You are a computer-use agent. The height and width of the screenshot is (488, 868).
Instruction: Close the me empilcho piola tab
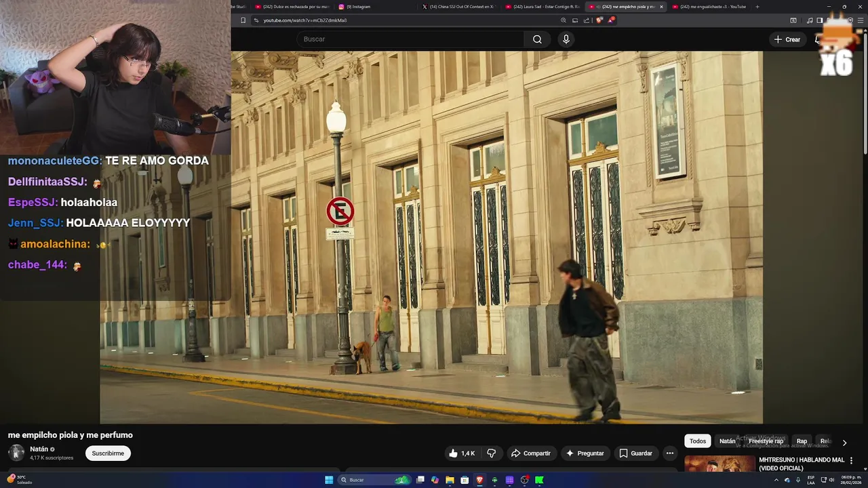coord(662,7)
